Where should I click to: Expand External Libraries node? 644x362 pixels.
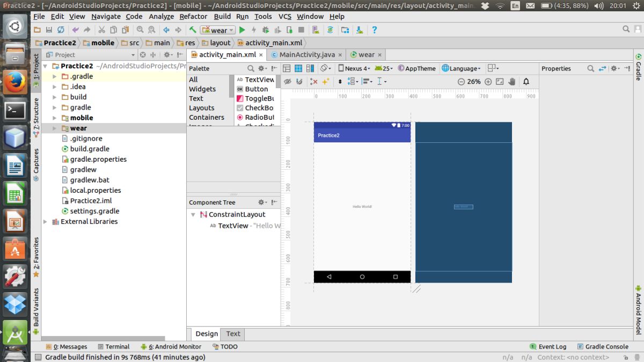[x=45, y=221]
